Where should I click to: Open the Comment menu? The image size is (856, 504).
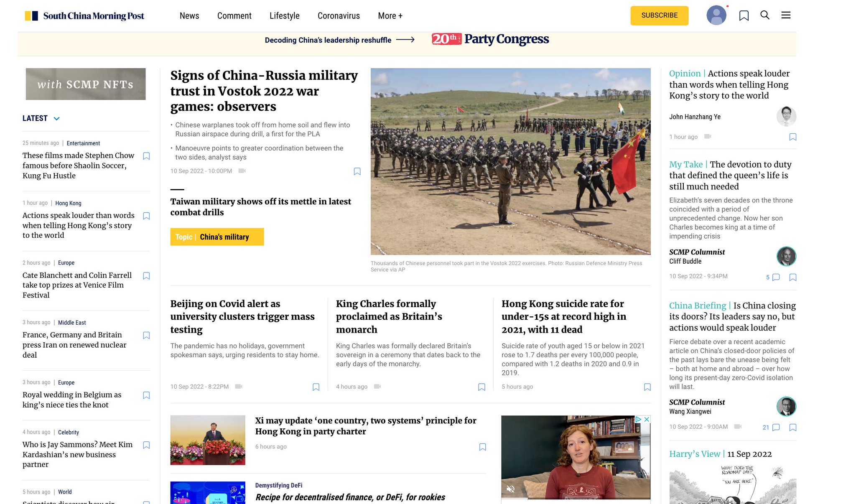click(x=234, y=16)
